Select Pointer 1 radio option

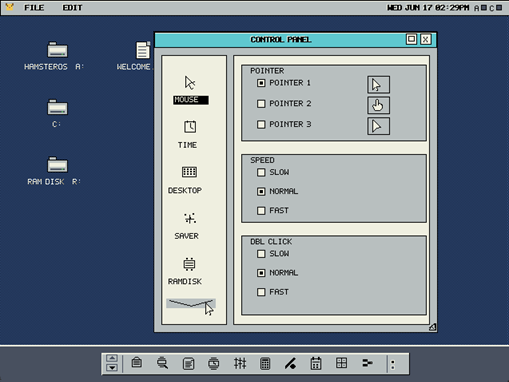tap(261, 83)
